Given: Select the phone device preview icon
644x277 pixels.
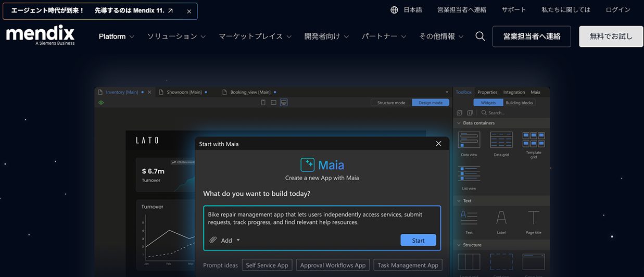Looking at the screenshot, I should (x=263, y=103).
